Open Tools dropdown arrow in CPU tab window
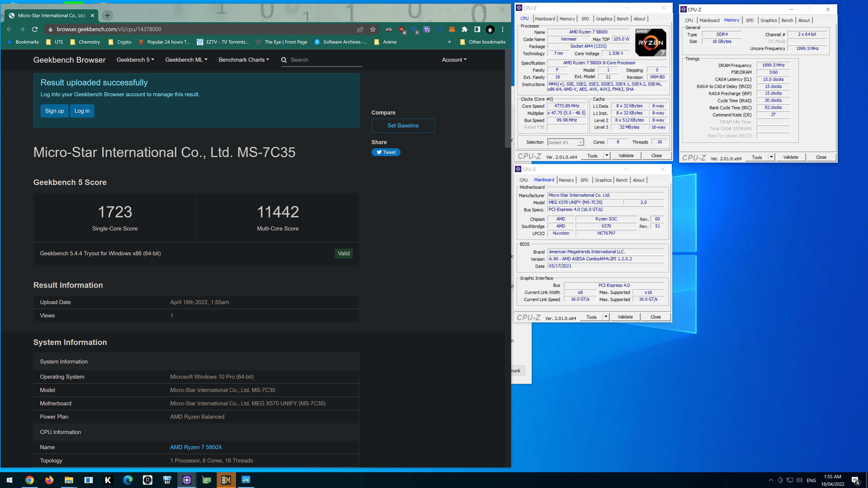The height and width of the screenshot is (488, 868). click(606, 155)
